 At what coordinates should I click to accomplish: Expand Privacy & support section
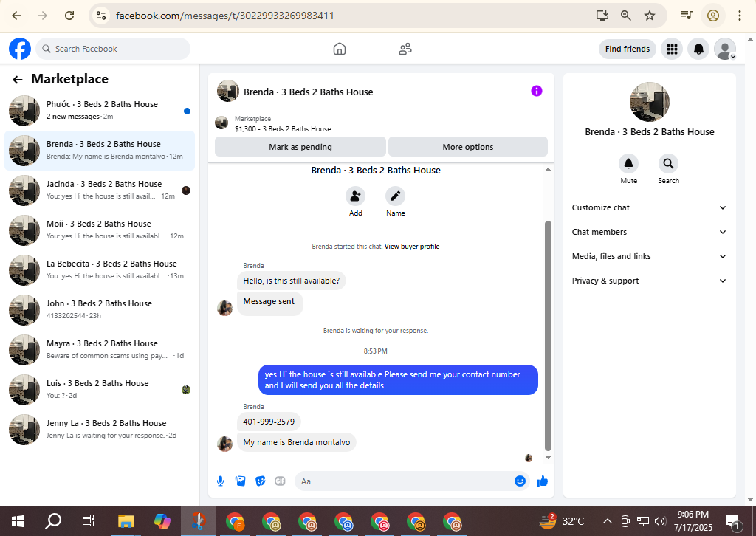(x=649, y=281)
